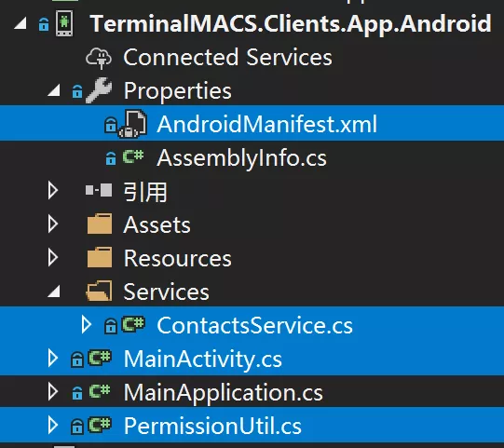Collapse the Services folder
The height and width of the screenshot is (448, 504).
[54, 292]
